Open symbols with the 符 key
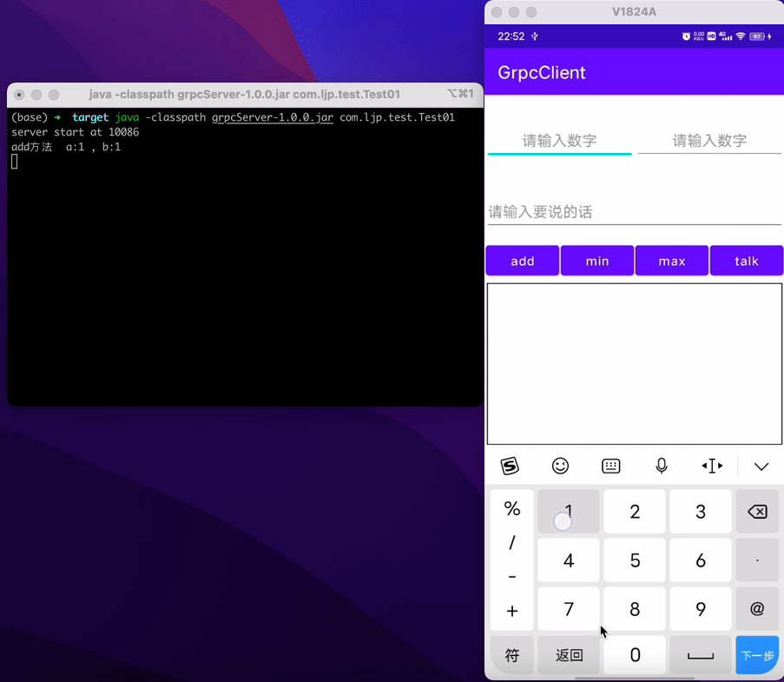 tap(512, 654)
